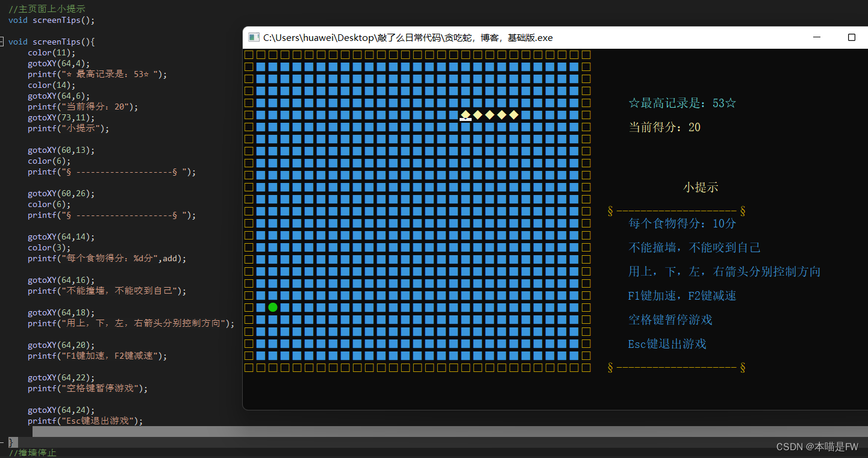Click 每个食物得分：10分 in the console

pos(682,223)
